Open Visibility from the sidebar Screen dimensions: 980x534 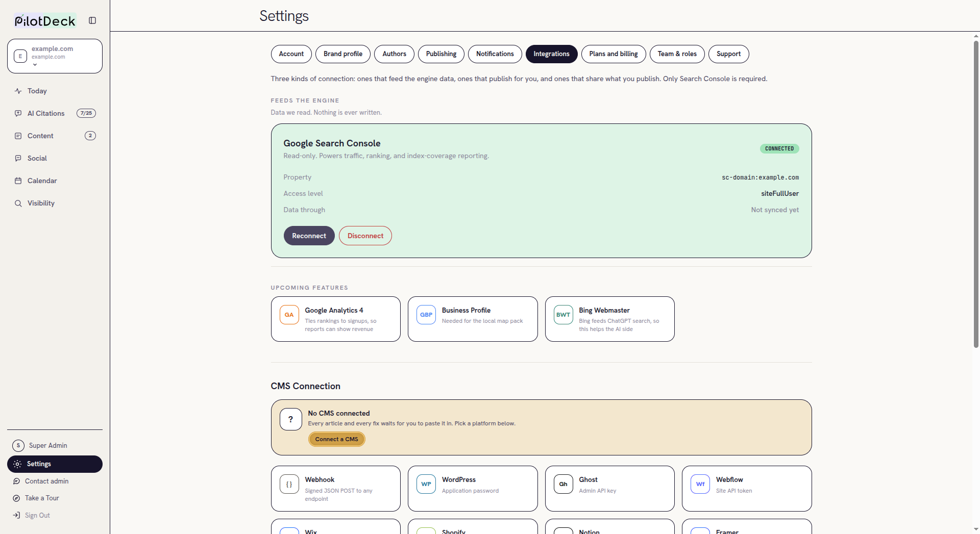pyautogui.click(x=55, y=203)
